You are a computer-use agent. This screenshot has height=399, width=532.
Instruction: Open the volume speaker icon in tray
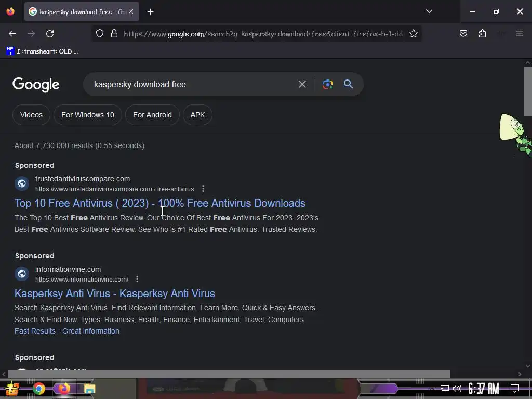pyautogui.click(x=457, y=389)
